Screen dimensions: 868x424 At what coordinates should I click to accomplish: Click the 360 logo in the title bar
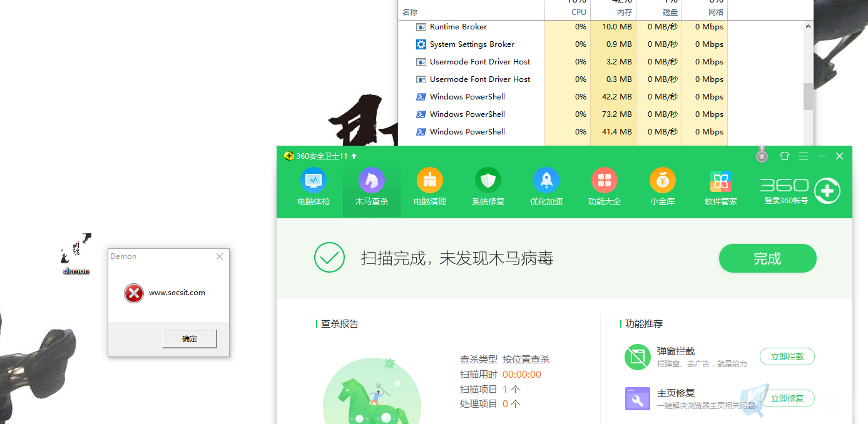click(288, 156)
